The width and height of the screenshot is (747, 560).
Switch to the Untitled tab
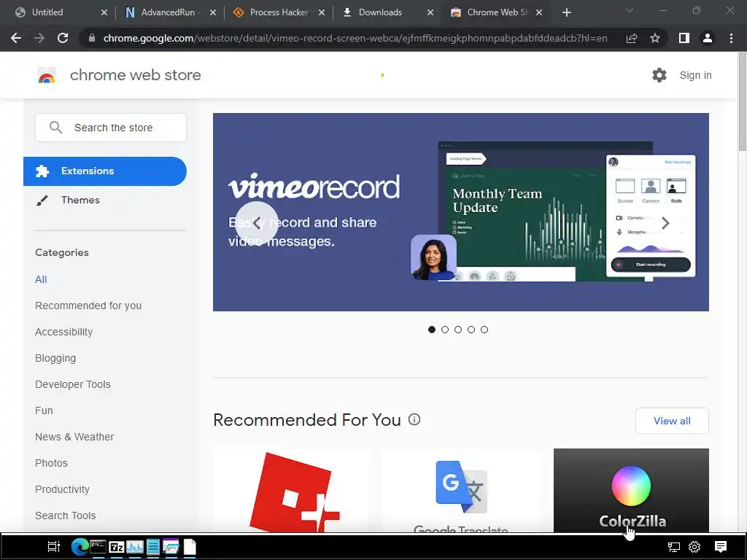pyautogui.click(x=61, y=12)
